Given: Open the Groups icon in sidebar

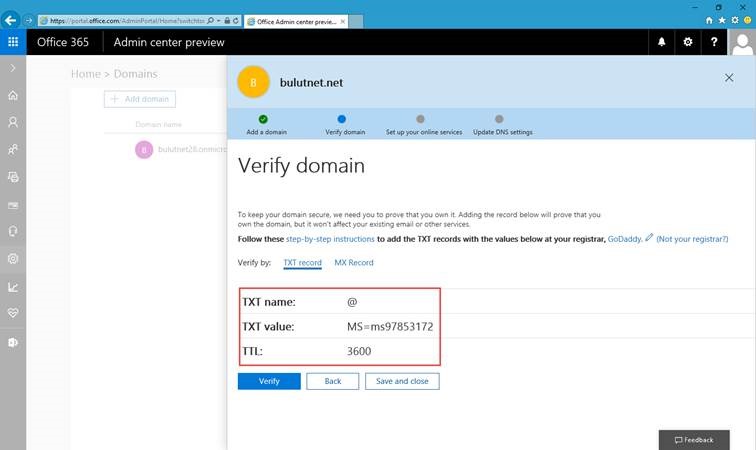Looking at the screenshot, I should click(x=13, y=150).
